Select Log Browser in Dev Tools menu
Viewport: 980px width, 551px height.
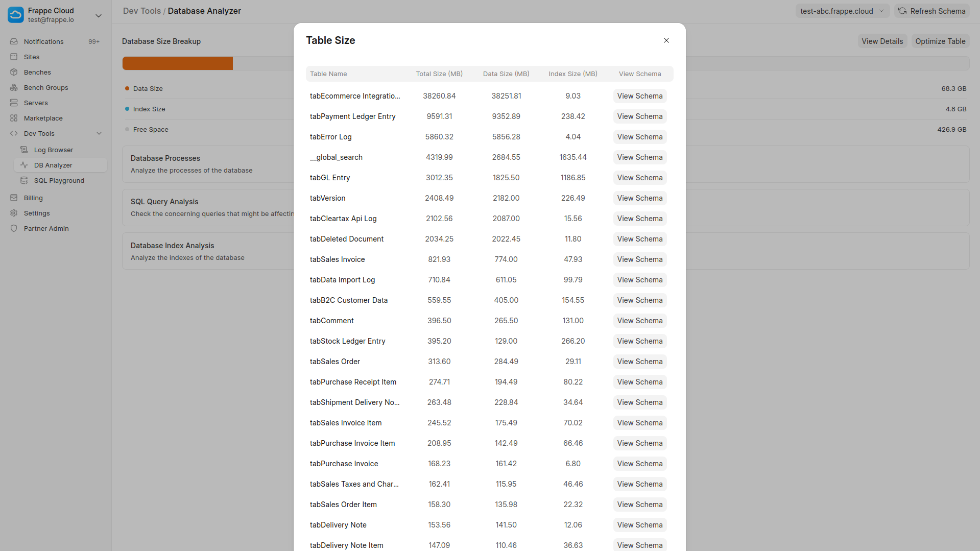[x=53, y=150]
